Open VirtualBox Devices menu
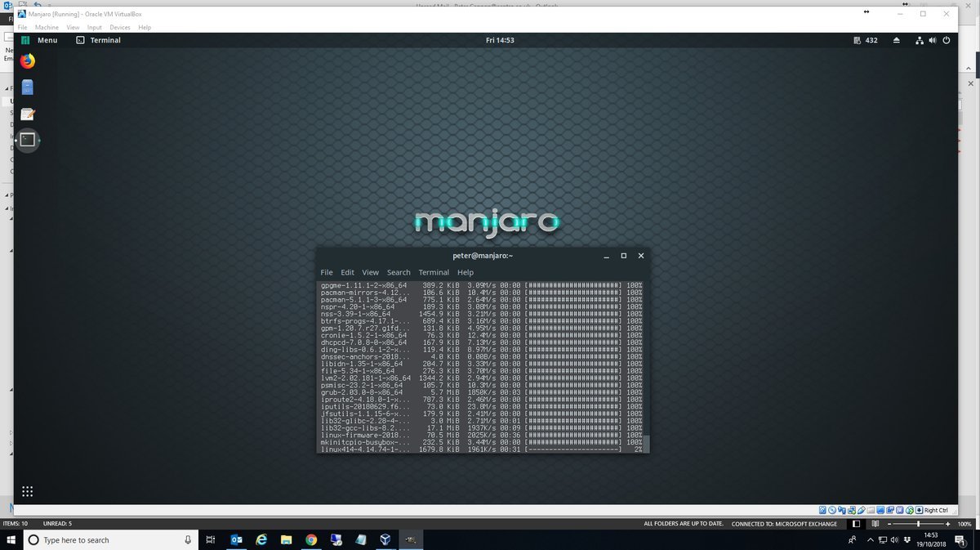 (x=120, y=27)
